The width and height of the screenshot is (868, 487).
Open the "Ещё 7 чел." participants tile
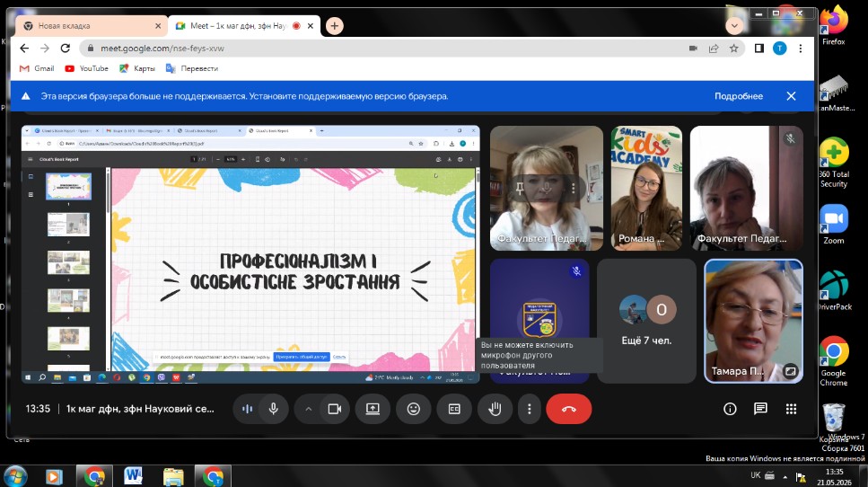point(646,321)
